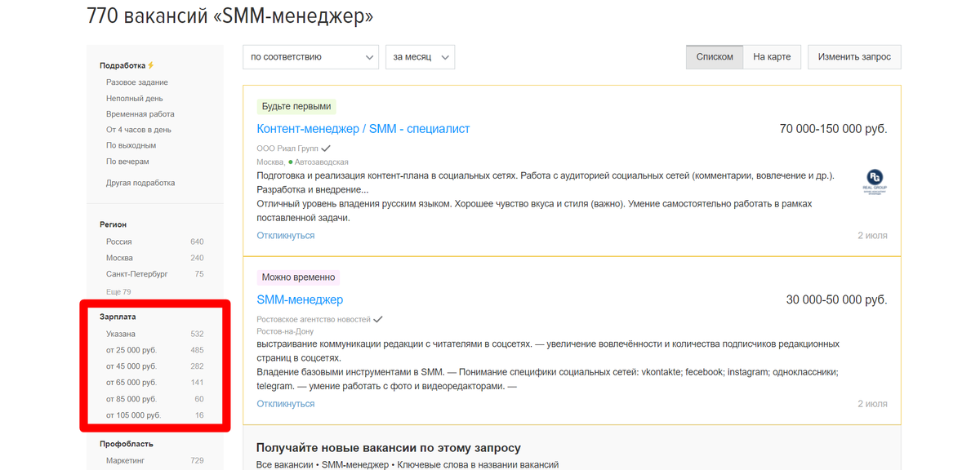This screenshot has width=980, height=470.
Task: Select the "Списком" view tab
Action: [714, 57]
